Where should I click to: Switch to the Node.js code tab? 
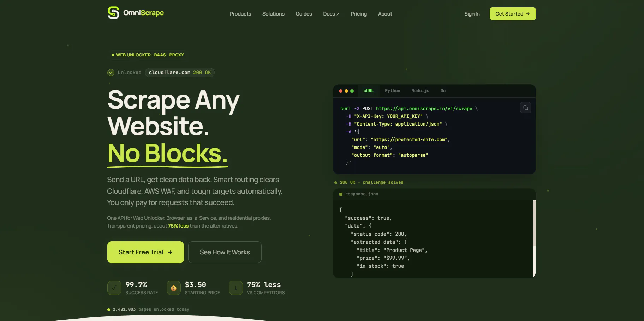(420, 91)
